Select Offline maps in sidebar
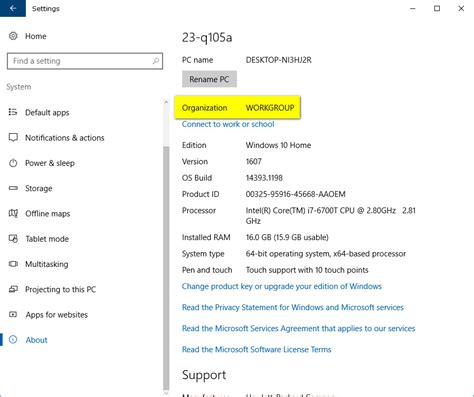Screen dimensions: 474x397 (x=48, y=214)
